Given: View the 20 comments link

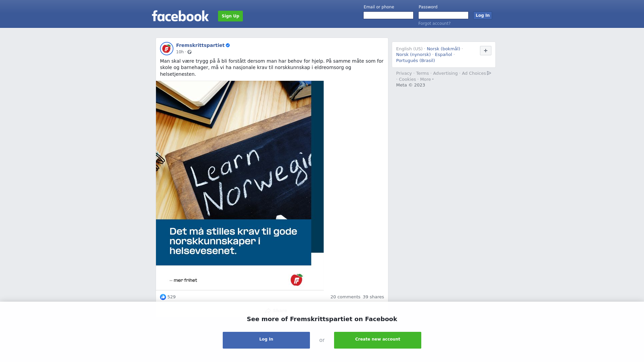Looking at the screenshot, I should [345, 297].
